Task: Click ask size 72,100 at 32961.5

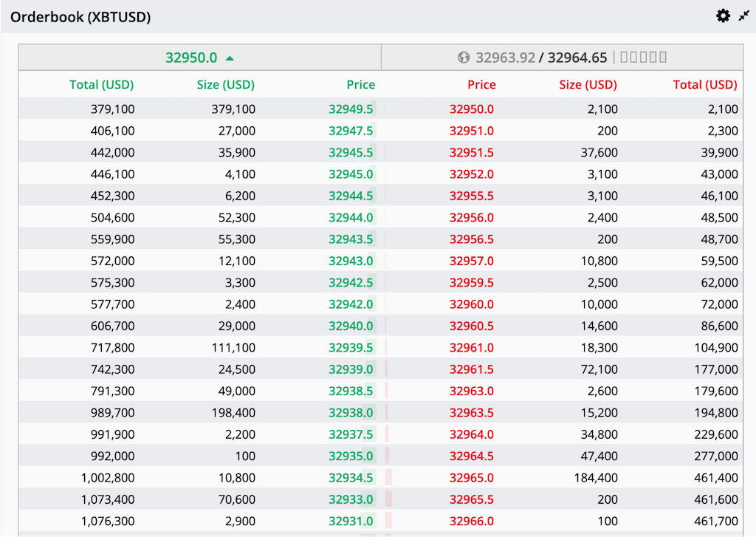Action: tap(599, 369)
